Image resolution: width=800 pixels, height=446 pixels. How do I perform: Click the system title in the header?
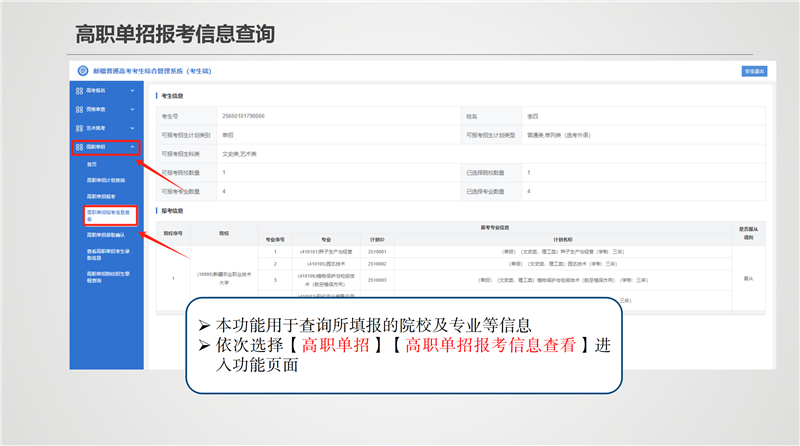point(152,71)
